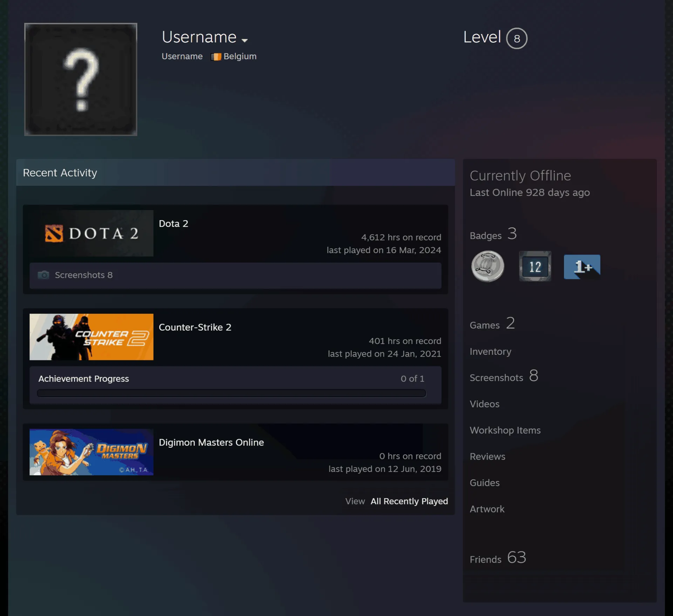Click the 12 years of service badge
The image size is (673, 616).
click(535, 266)
